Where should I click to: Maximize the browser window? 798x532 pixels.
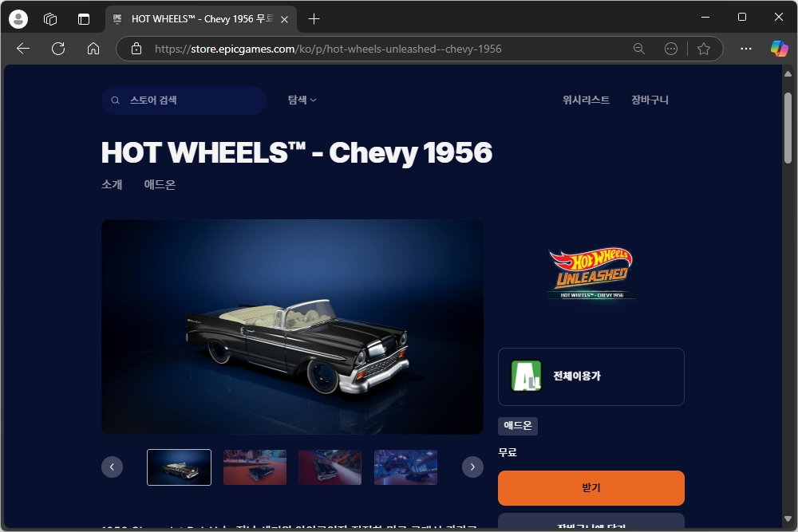point(742,18)
